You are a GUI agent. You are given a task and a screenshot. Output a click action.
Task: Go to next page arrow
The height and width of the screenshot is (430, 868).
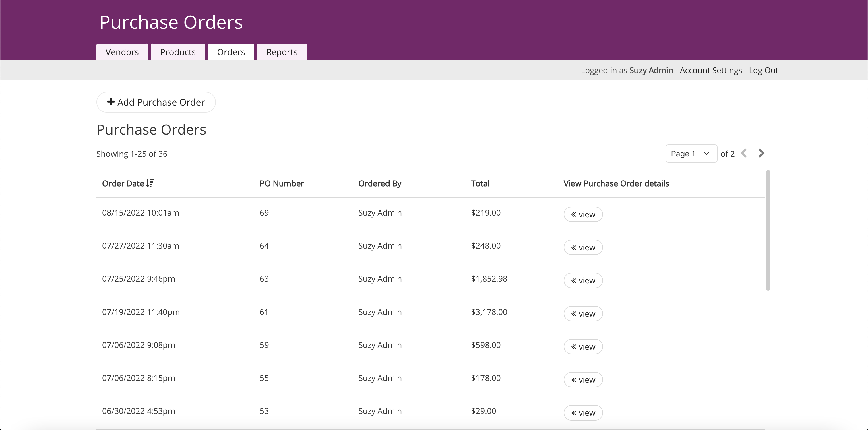(761, 153)
